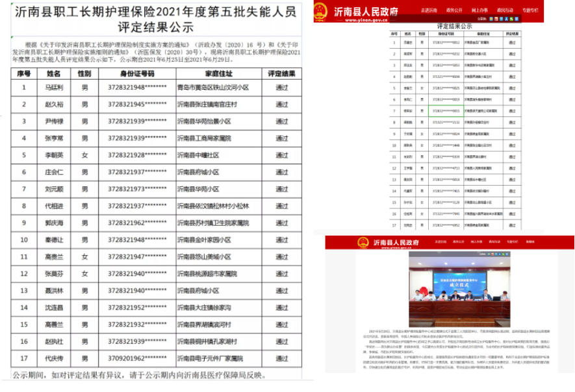Image resolution: width=575 pixels, height=392 pixels.
Task: Click 沂南县人民政府 title in the lower page header
Action: [396, 243]
